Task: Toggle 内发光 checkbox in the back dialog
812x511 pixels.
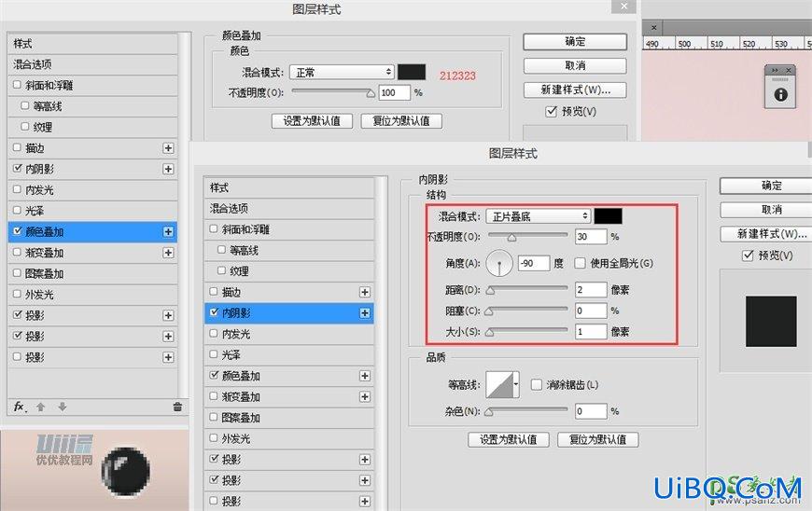Action: pyautogui.click(x=17, y=189)
